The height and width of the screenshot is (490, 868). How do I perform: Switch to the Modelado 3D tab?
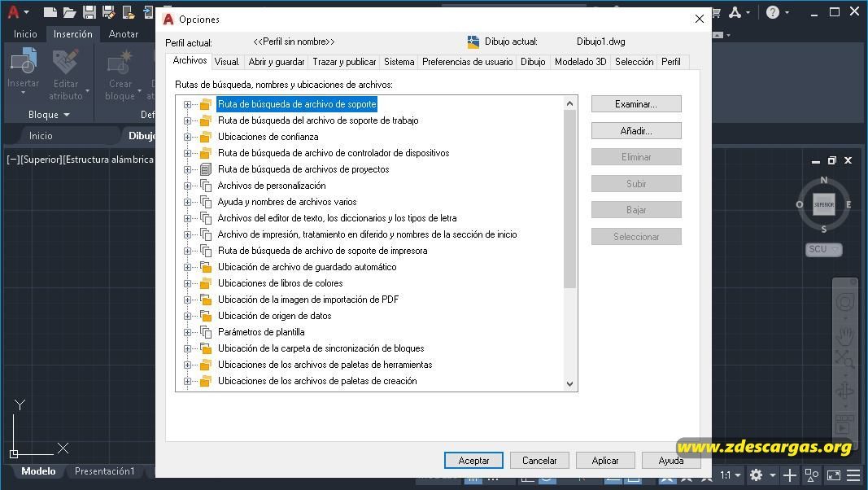click(x=581, y=62)
